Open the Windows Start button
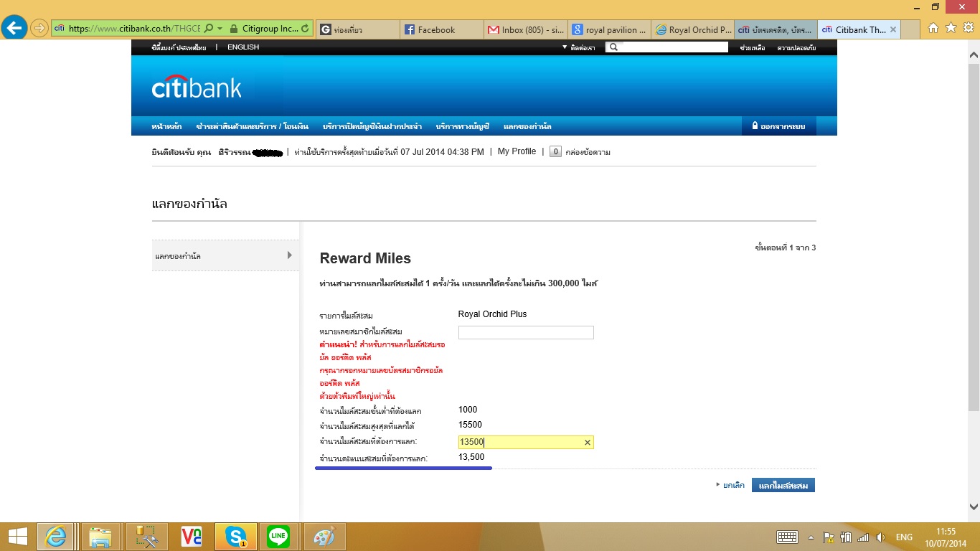The height and width of the screenshot is (551, 980). click(x=17, y=537)
